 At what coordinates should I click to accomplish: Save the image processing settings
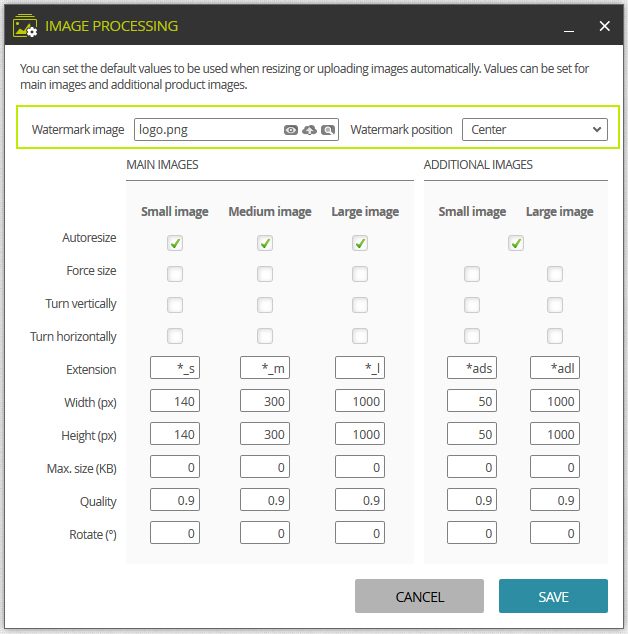553,596
